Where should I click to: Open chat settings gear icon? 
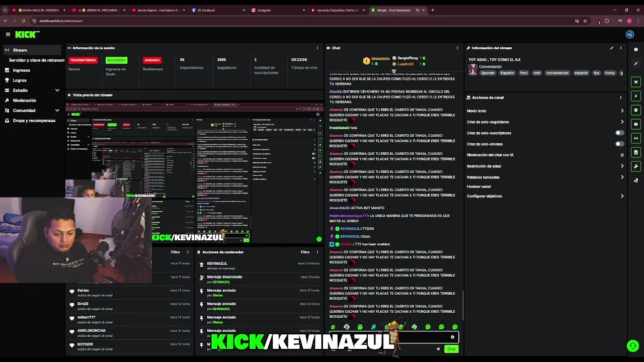click(x=438, y=349)
